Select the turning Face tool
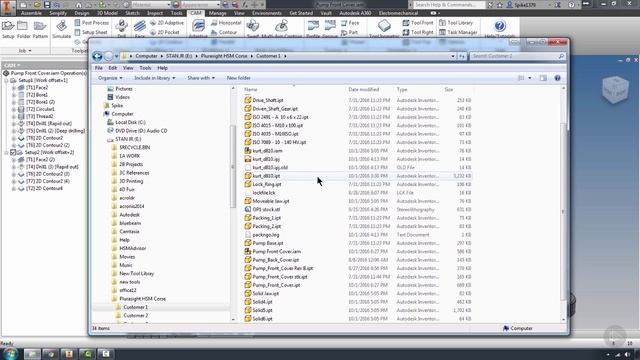 tap(350, 23)
